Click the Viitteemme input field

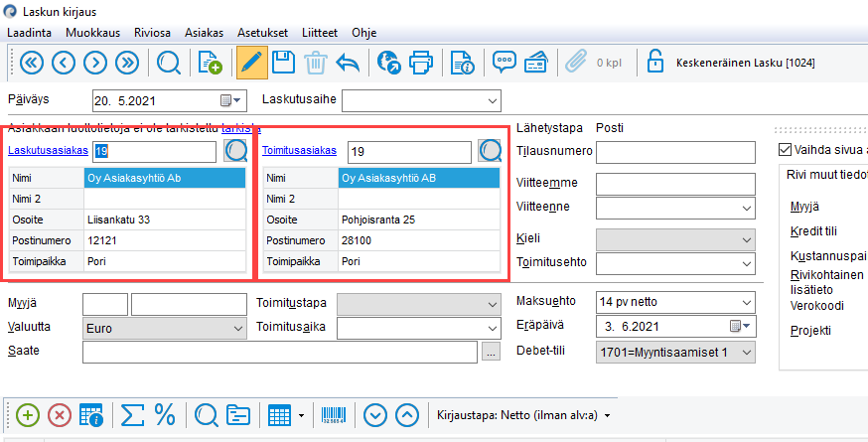675,184
